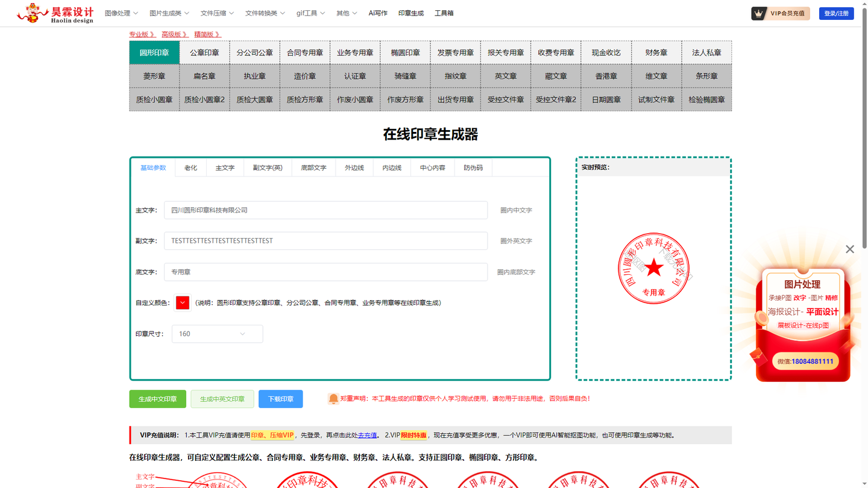Follow the 专业版 link
868x488 pixels.
tap(142, 34)
